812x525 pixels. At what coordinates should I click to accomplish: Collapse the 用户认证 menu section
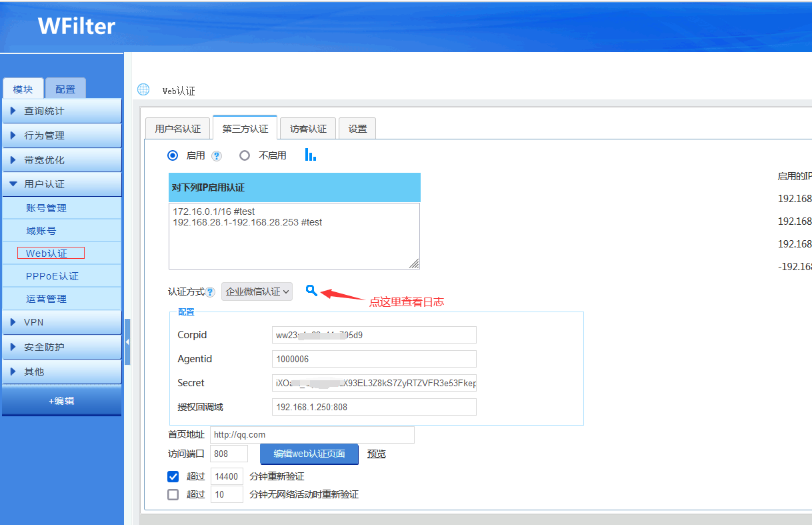(x=61, y=184)
